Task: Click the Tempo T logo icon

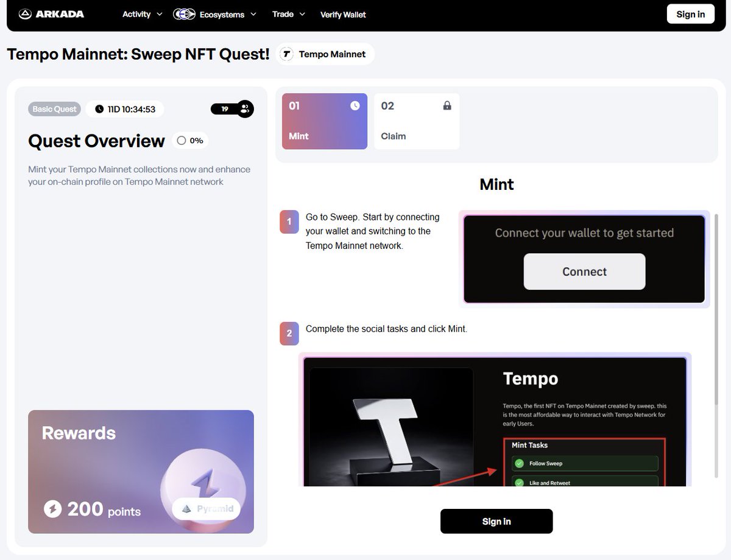Action: [286, 54]
